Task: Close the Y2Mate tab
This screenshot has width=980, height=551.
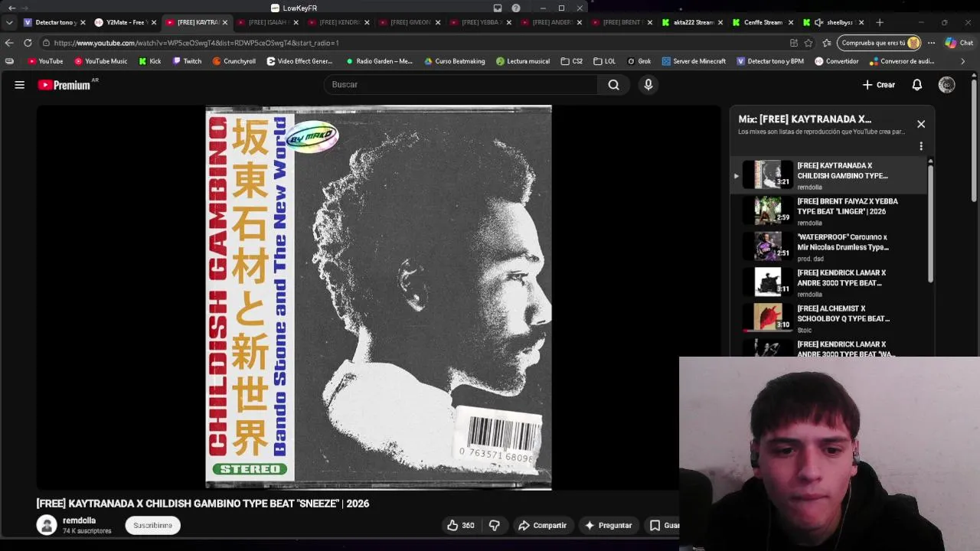Action: point(154,22)
